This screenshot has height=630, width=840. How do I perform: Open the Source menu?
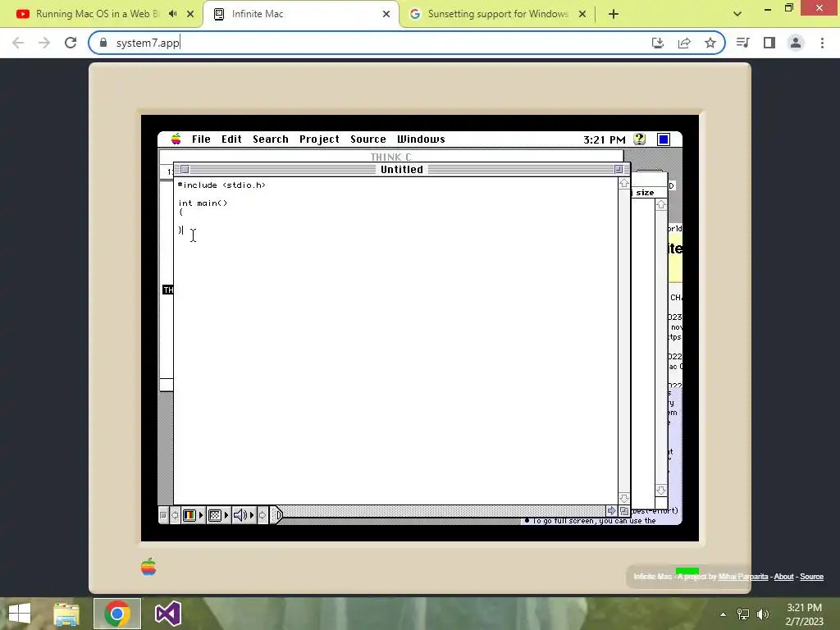(x=368, y=139)
